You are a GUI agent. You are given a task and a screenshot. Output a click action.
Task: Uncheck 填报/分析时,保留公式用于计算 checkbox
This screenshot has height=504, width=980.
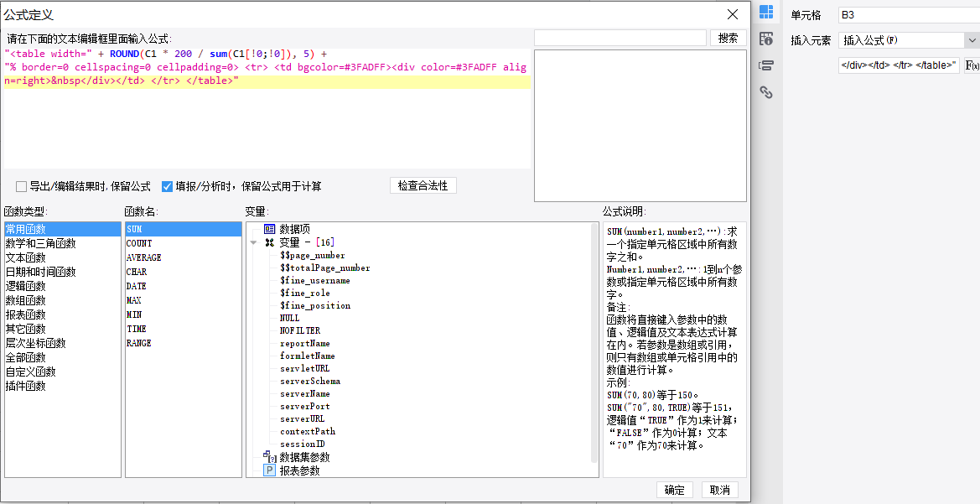coord(167,186)
